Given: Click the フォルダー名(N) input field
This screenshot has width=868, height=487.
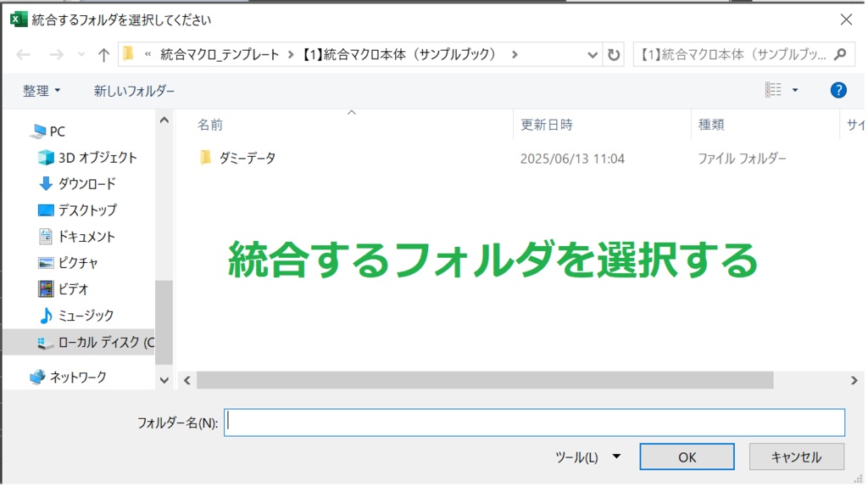Looking at the screenshot, I should pos(534,423).
